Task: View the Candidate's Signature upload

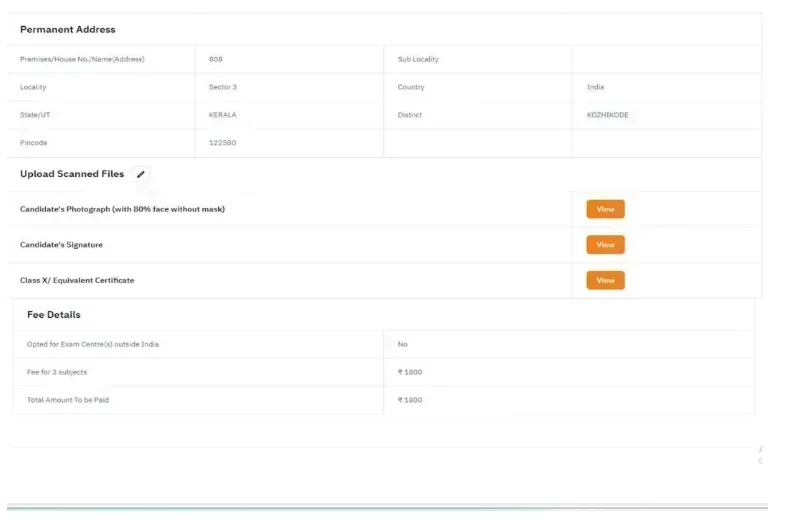Action: [x=605, y=244]
